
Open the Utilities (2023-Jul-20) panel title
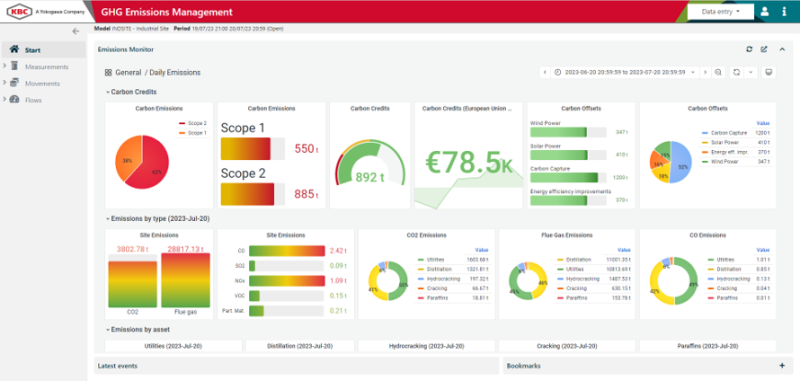coord(172,346)
